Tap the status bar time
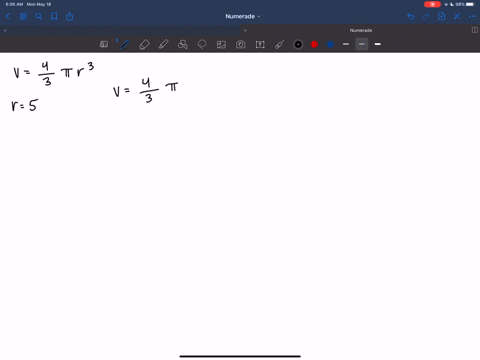480x360 pixels. tap(14, 4)
